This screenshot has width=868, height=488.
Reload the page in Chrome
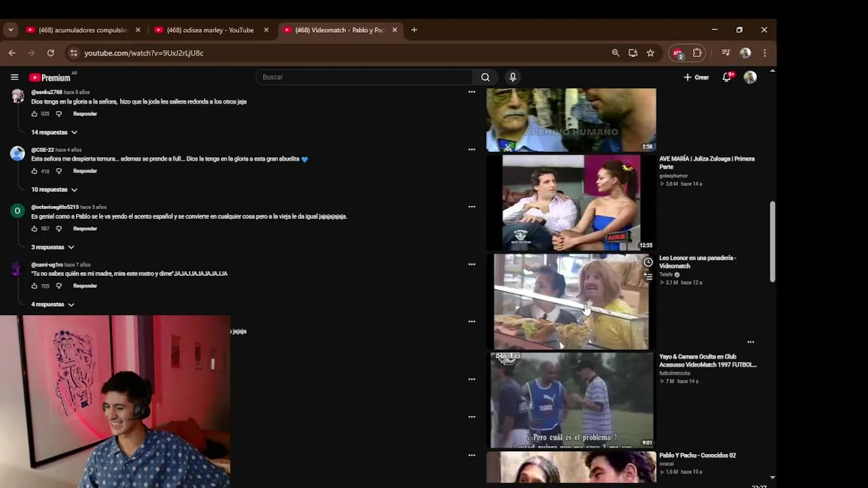(x=50, y=53)
